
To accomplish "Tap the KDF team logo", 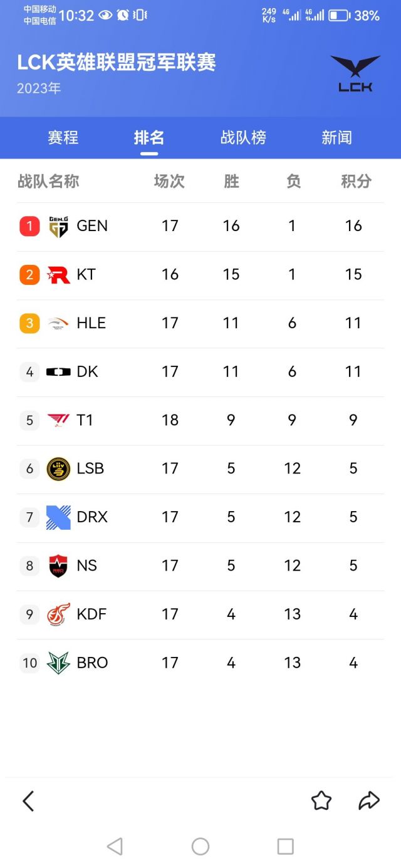I will [x=58, y=614].
